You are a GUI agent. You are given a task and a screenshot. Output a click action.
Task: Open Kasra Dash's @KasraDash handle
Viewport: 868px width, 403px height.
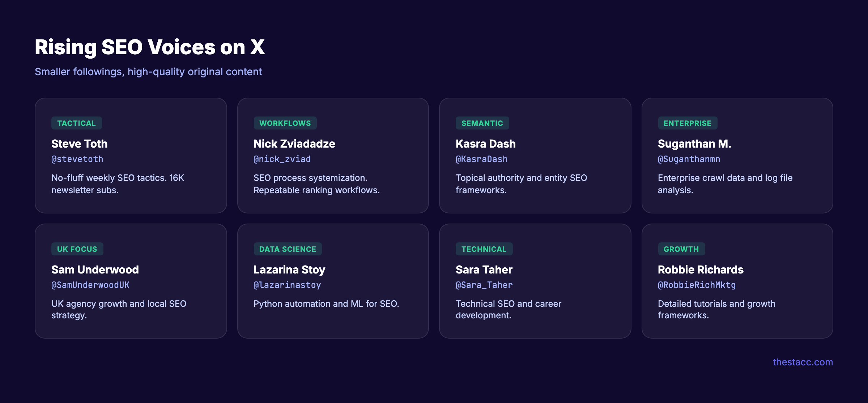pos(481,159)
